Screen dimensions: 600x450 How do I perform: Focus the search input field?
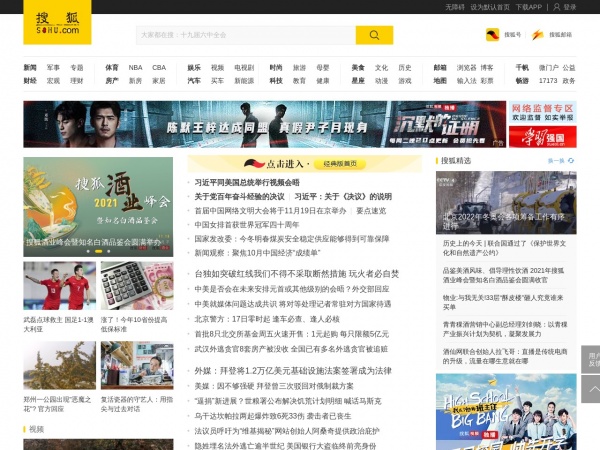coord(246,35)
